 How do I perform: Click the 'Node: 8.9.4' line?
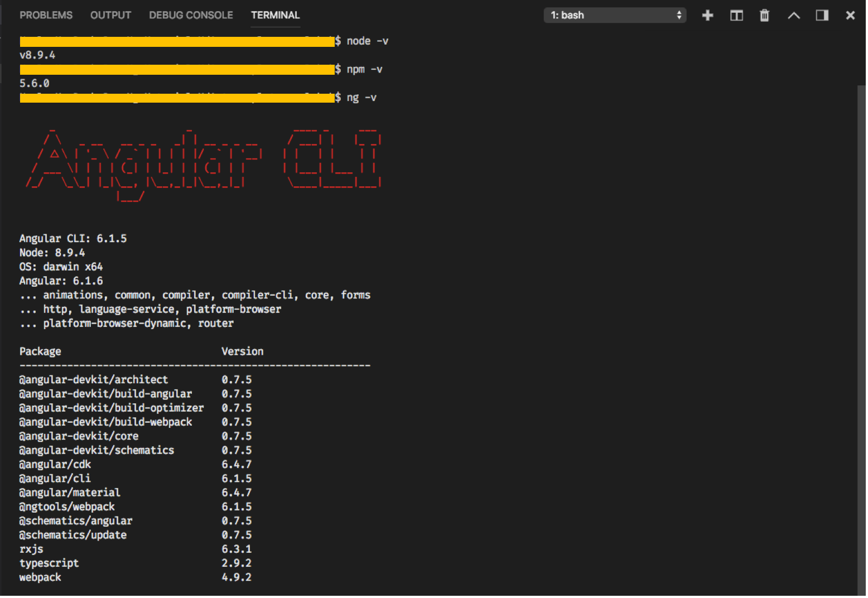(52, 253)
